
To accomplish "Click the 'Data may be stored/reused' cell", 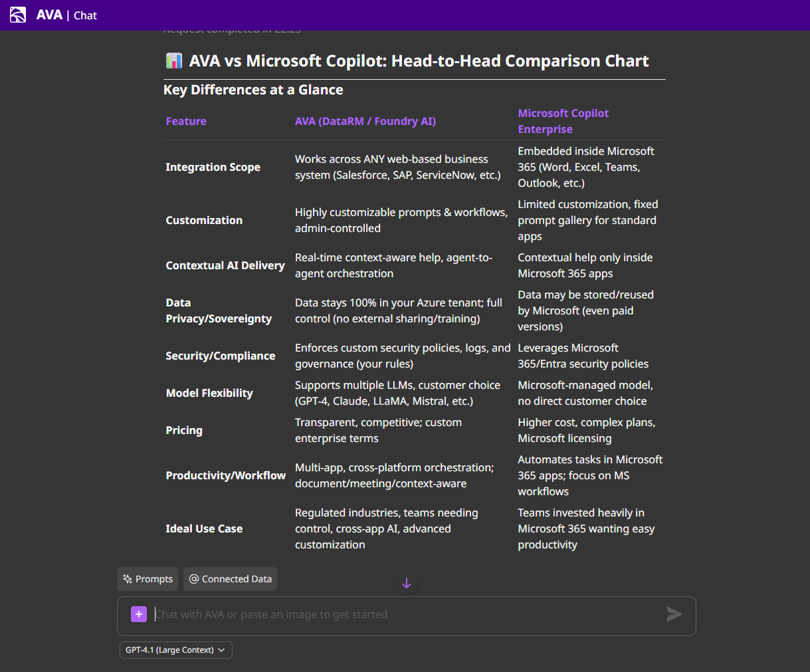I will click(x=585, y=310).
